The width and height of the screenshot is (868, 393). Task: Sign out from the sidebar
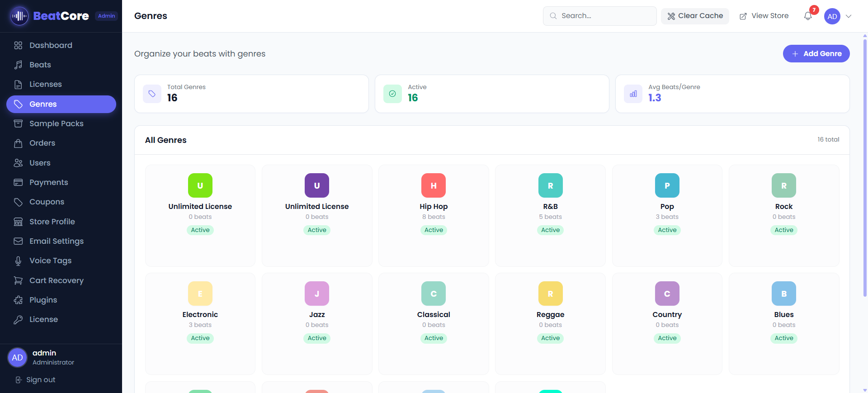(40, 380)
